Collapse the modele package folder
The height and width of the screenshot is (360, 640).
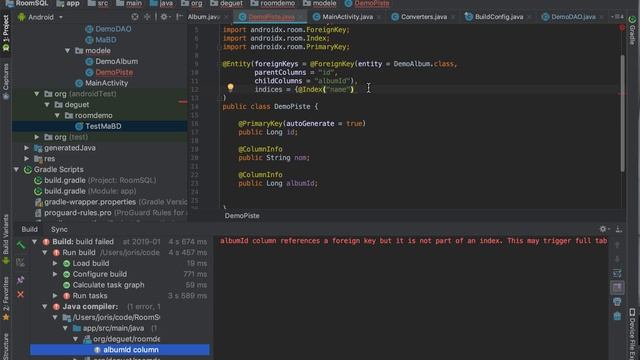click(67, 51)
